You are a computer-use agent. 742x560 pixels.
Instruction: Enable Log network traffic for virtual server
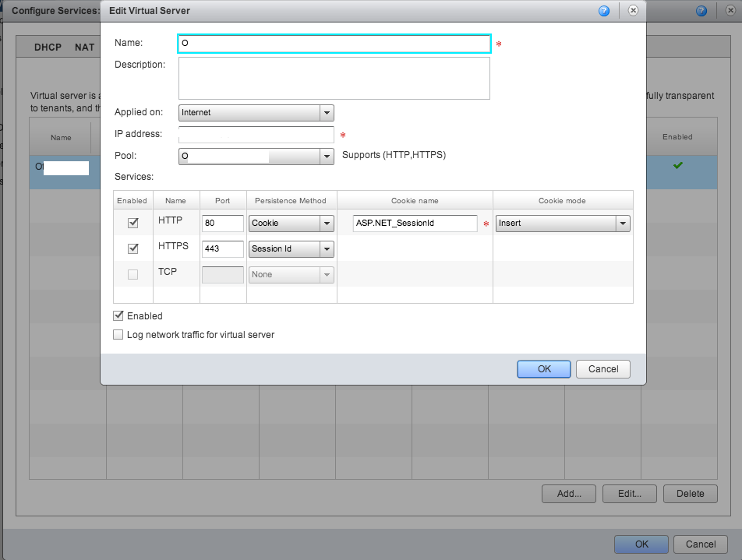click(x=118, y=335)
